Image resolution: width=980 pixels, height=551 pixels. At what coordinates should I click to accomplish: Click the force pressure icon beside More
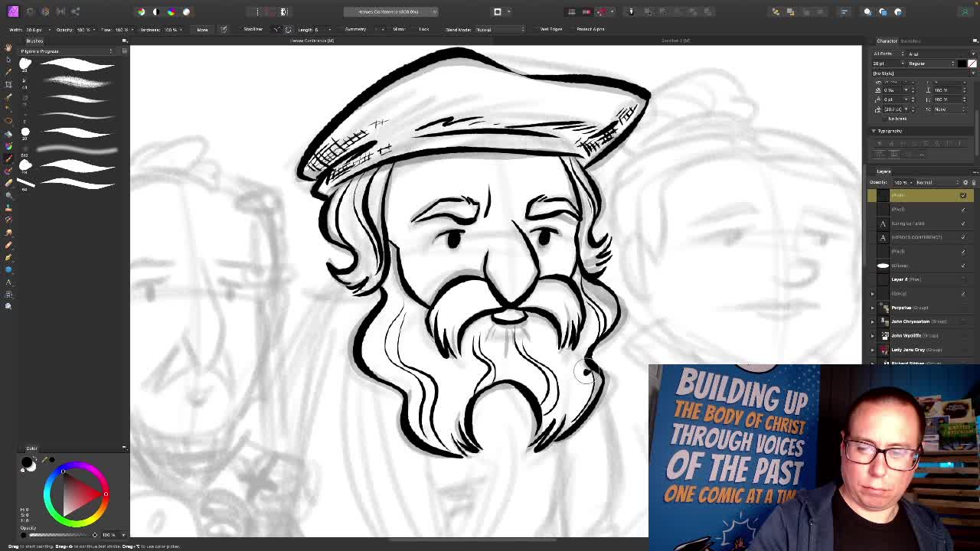(x=224, y=29)
